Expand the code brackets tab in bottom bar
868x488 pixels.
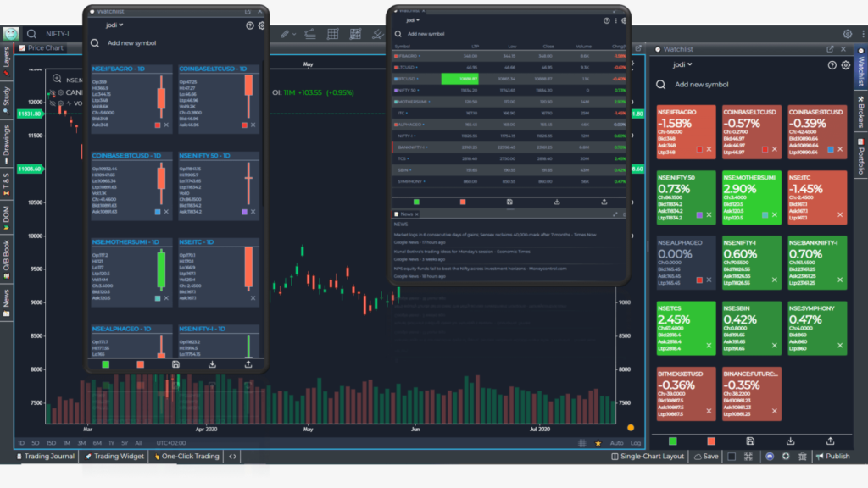click(x=232, y=457)
